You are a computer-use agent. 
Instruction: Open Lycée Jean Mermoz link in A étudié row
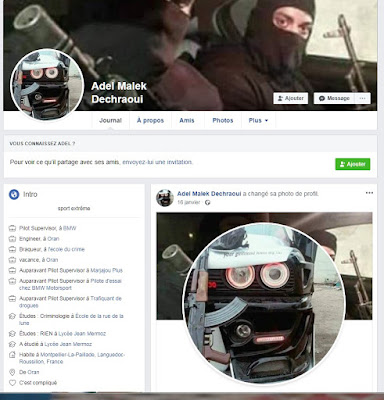[68, 344]
